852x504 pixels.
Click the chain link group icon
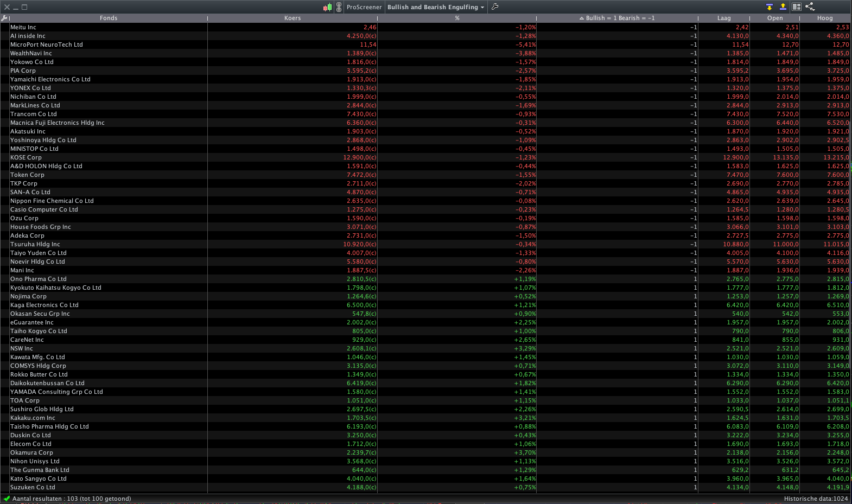pos(339,7)
